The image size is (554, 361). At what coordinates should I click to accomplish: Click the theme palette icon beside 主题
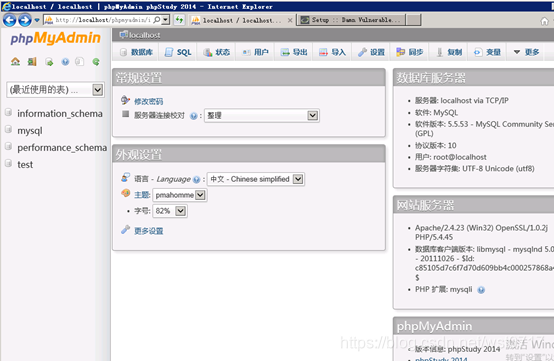[x=125, y=193]
